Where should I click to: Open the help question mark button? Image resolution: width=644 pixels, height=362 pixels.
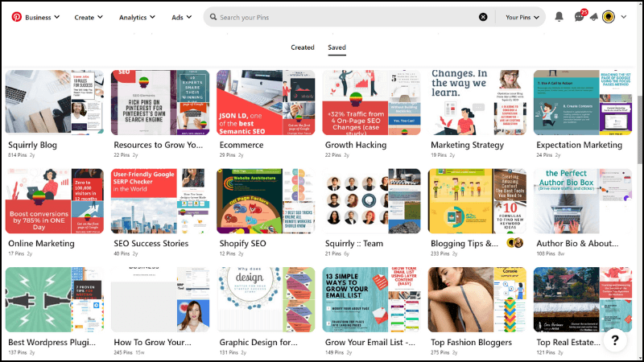[615, 339]
